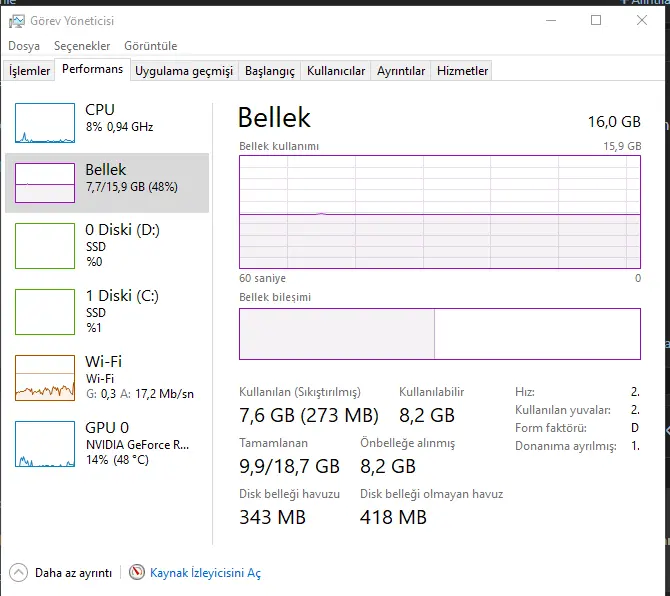Open the Kaynak İzleyicisini Aç link
Image resolution: width=670 pixels, height=596 pixels.
coord(205,573)
